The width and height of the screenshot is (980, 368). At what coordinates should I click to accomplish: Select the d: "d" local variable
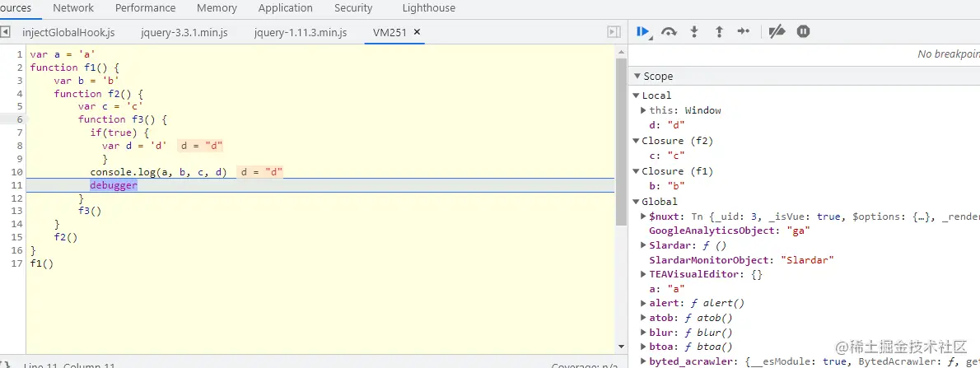pyautogui.click(x=668, y=126)
